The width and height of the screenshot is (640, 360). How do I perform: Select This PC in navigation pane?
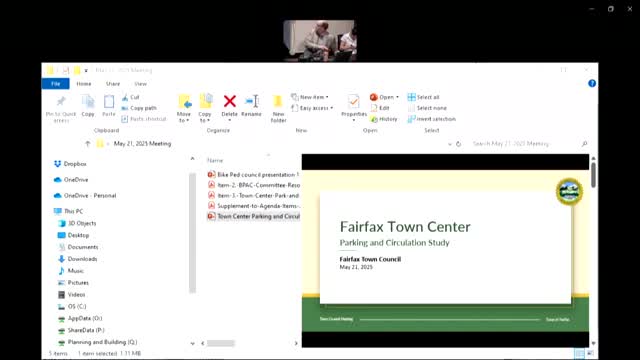click(68, 211)
